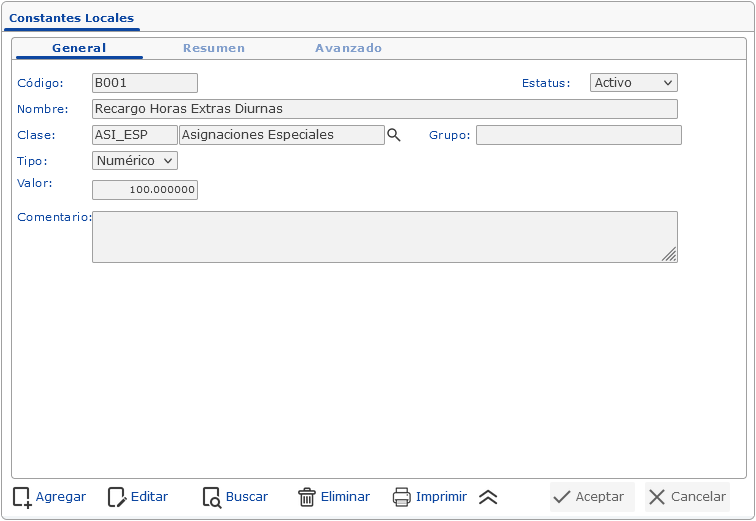This screenshot has height=521, width=756.
Task: Click the Imprimir printer icon
Action: (x=402, y=497)
